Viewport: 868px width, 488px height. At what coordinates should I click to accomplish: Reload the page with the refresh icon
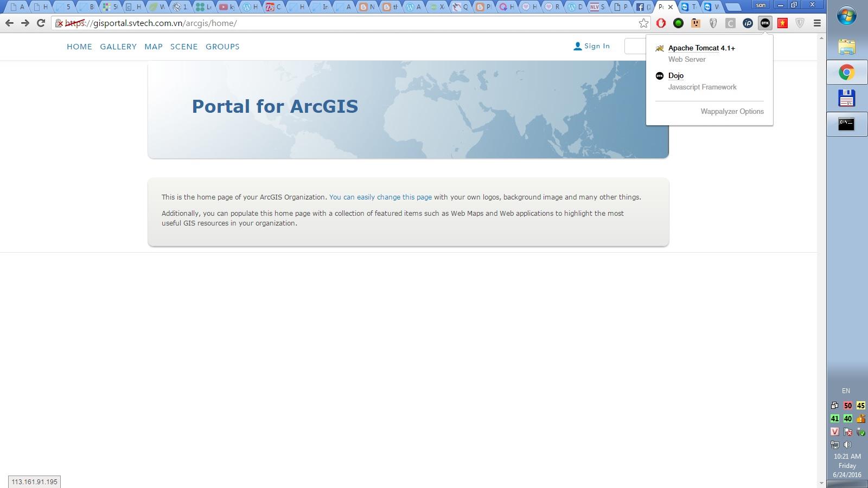pyautogui.click(x=41, y=23)
